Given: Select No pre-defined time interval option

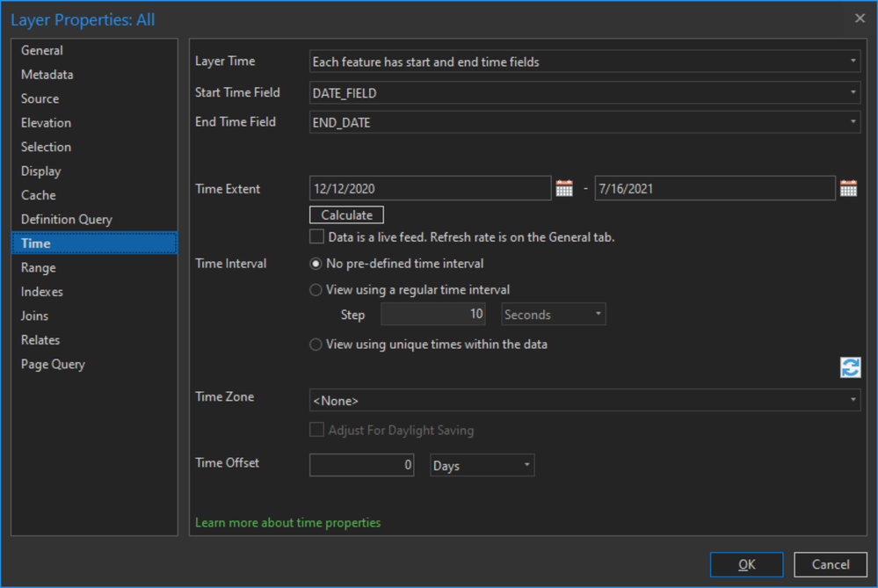Looking at the screenshot, I should pyautogui.click(x=316, y=264).
